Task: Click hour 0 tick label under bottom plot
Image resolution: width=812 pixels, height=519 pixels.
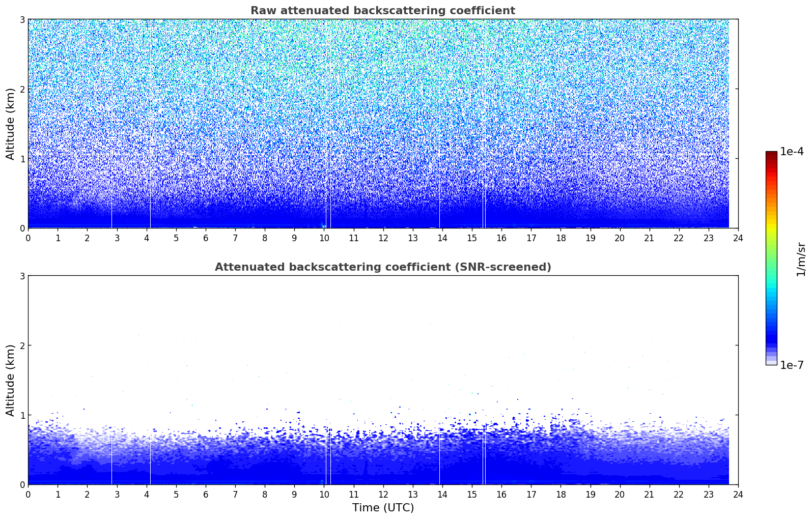Action: click(28, 494)
